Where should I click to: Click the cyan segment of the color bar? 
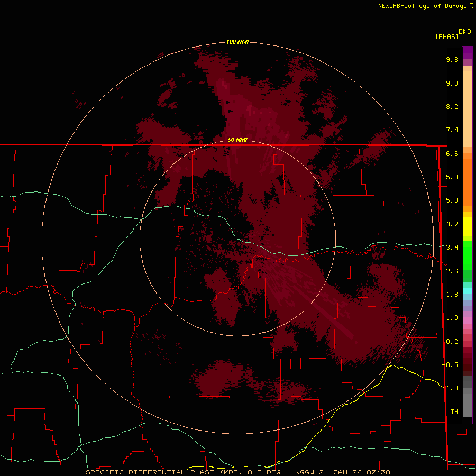point(467,291)
